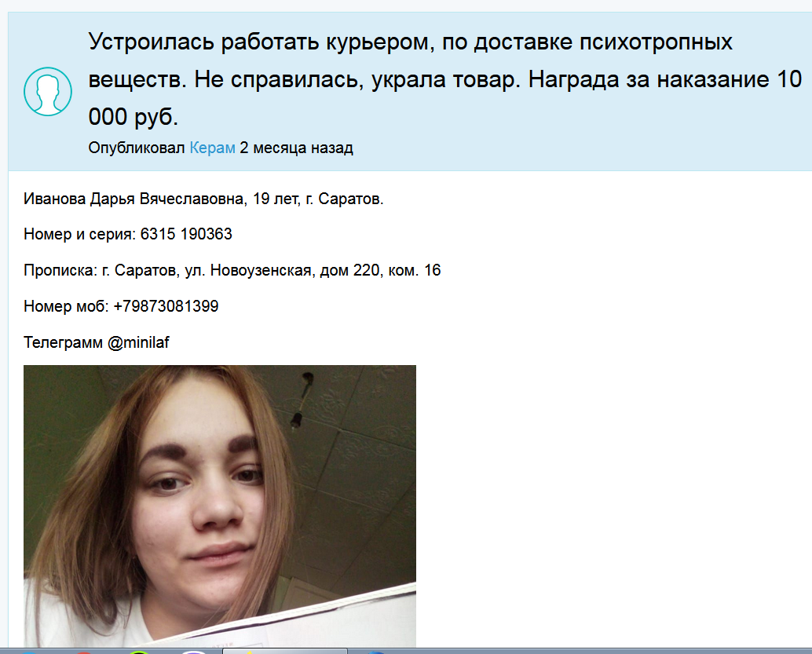The width and height of the screenshot is (812, 654).
Task: Click the teal user avatar placeholder icon
Action: [48, 92]
